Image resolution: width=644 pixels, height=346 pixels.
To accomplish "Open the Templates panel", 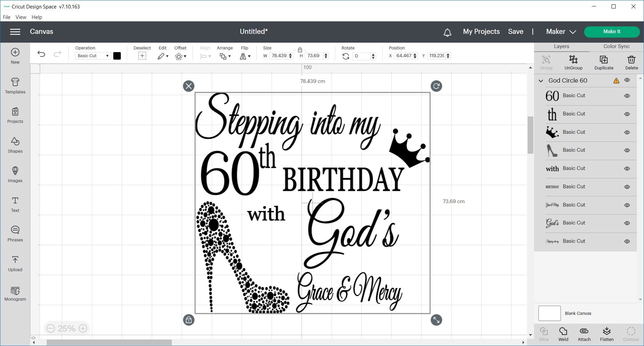I will coord(15,86).
